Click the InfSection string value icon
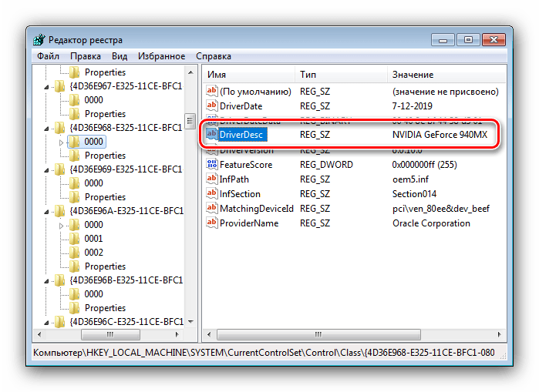Viewport: 539px width, 392px height. (x=212, y=193)
